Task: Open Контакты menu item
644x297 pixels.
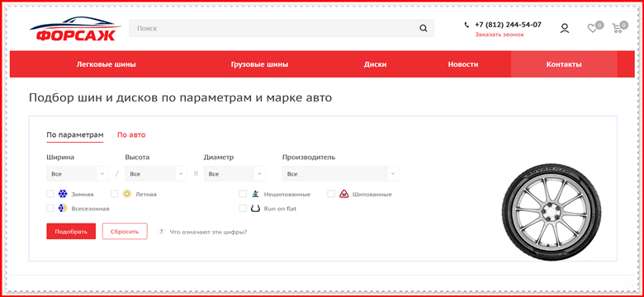Action: coord(563,64)
